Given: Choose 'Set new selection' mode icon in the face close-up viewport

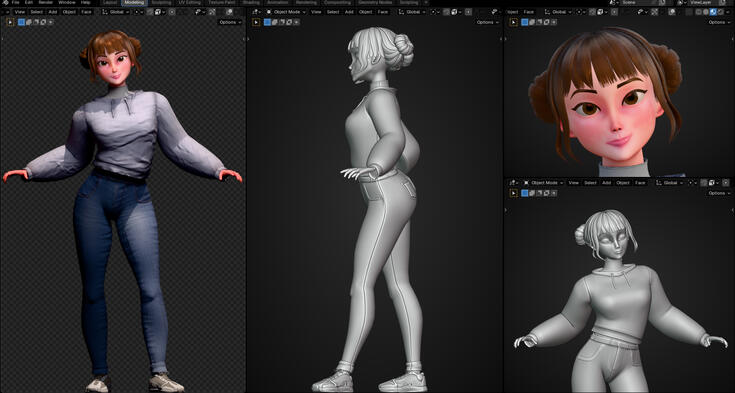Looking at the screenshot, I should click(x=525, y=22).
